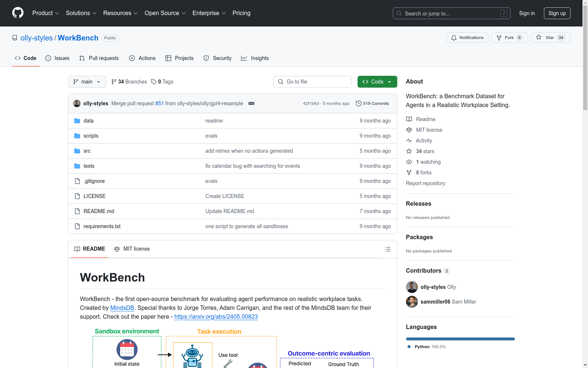This screenshot has width=588, height=368.
Task: Click the Python language bar
Action: tap(460, 339)
